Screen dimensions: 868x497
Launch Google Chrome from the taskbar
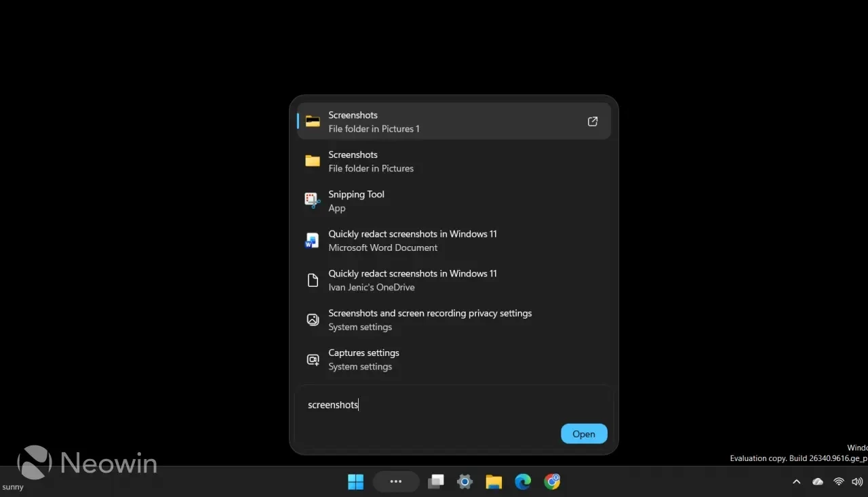click(553, 482)
